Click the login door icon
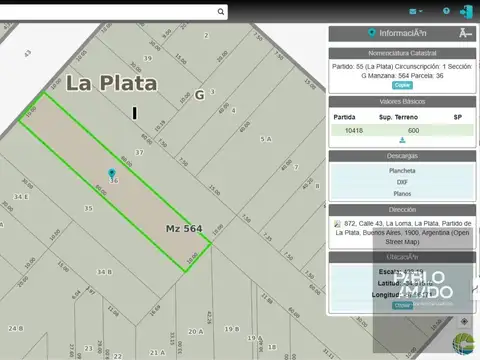 (x=466, y=12)
